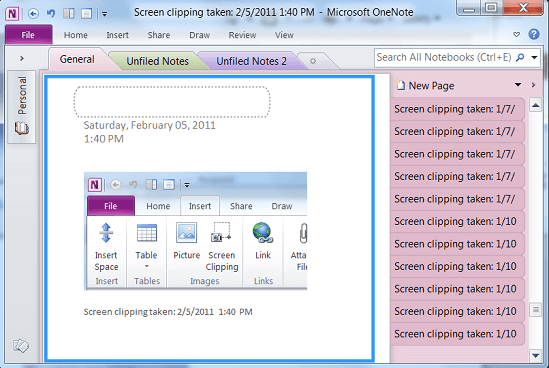The image size is (549, 368).
Task: Open the New Page dropdown arrow
Action: coord(518,85)
